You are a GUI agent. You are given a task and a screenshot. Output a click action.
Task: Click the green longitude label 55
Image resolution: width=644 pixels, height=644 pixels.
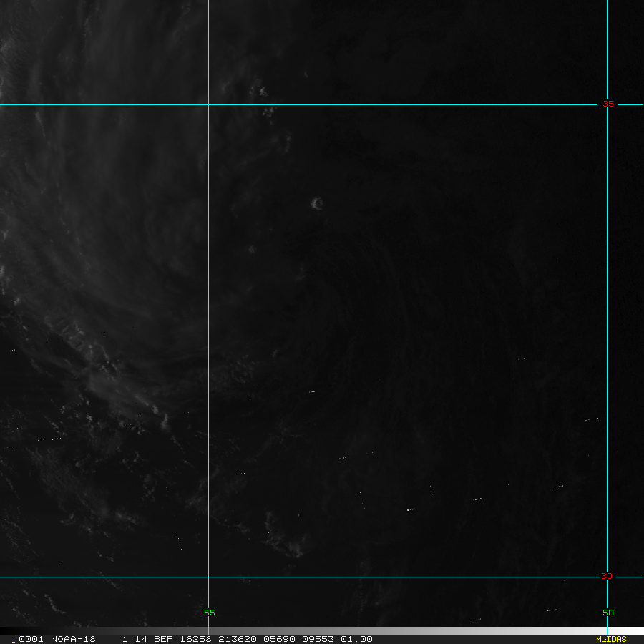coord(210,613)
